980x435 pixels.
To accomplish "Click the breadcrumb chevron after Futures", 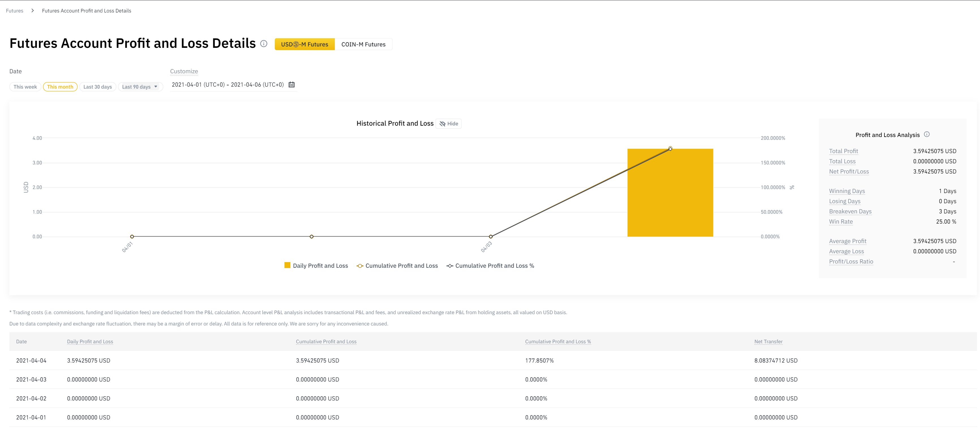I will click(33, 11).
